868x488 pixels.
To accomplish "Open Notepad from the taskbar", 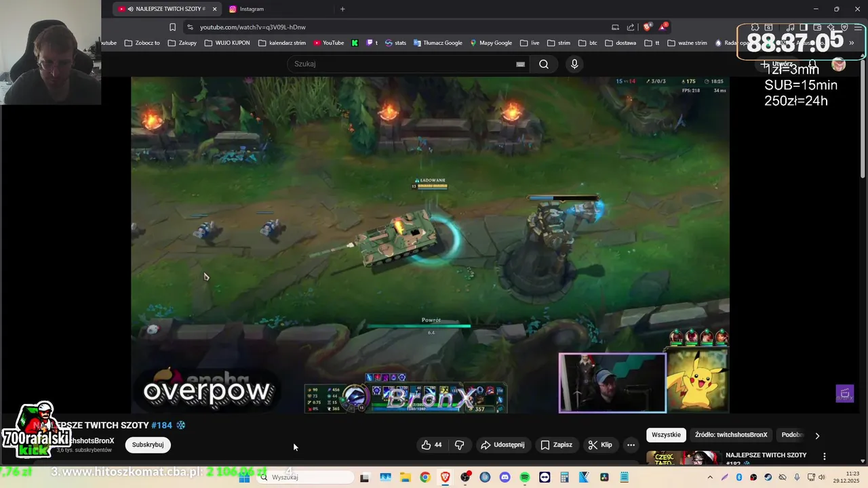I will [625, 477].
